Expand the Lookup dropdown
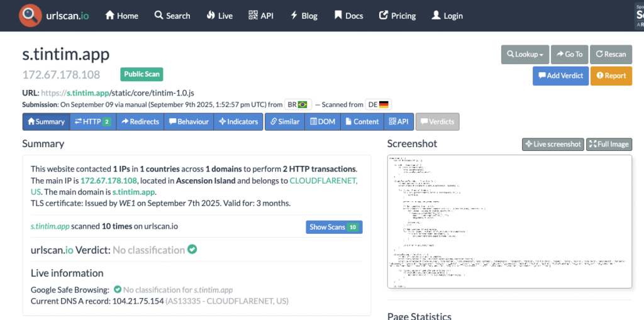 [x=525, y=55]
